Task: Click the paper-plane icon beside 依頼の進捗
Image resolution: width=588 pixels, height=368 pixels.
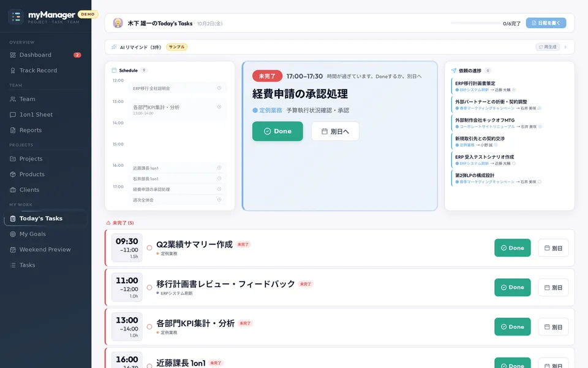Action: point(454,71)
